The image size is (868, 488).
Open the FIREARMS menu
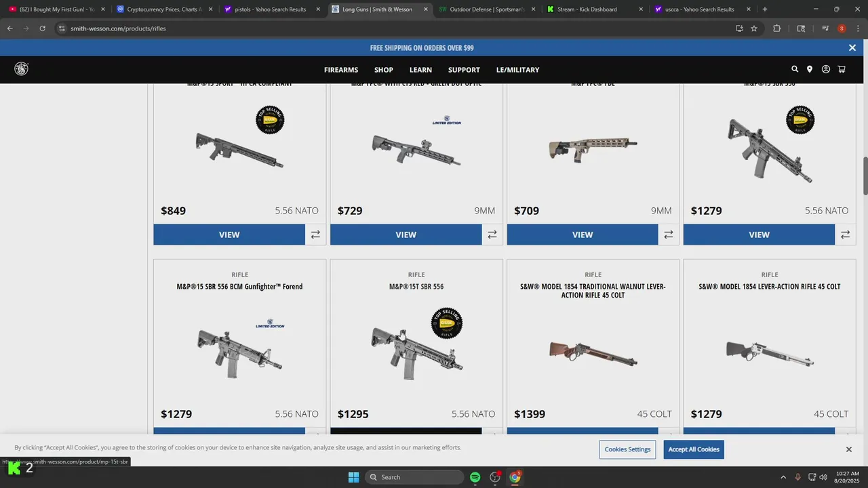tap(341, 70)
